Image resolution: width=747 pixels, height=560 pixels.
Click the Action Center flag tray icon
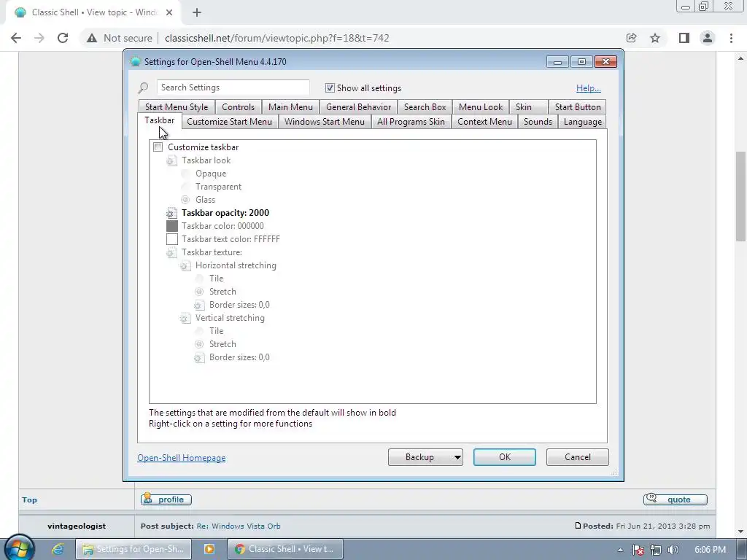(x=638, y=550)
